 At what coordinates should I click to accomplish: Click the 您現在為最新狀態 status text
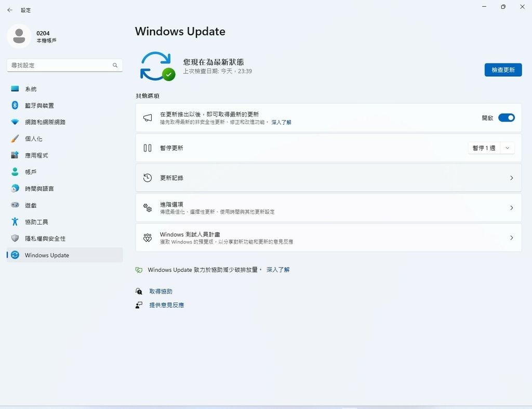click(214, 62)
